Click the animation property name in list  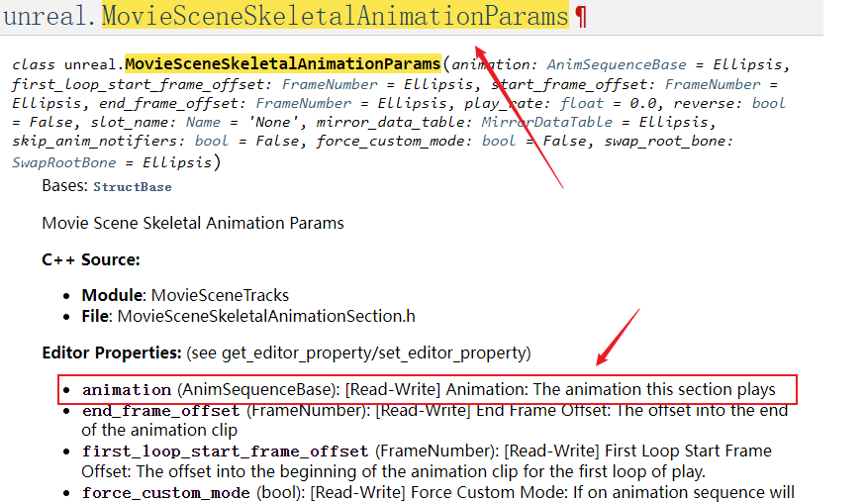click(127, 390)
